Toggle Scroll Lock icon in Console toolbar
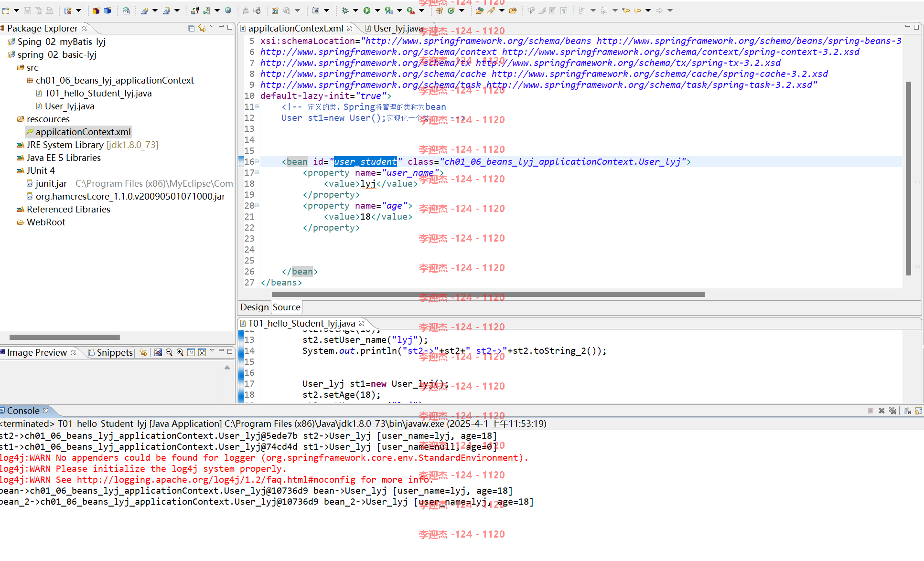 pyautogui.click(x=918, y=411)
